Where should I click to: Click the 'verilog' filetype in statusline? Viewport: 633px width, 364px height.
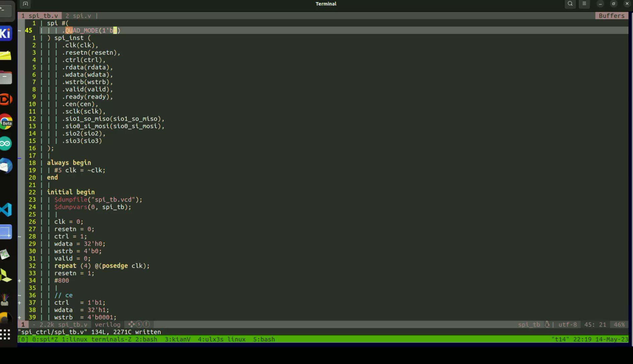click(108, 325)
